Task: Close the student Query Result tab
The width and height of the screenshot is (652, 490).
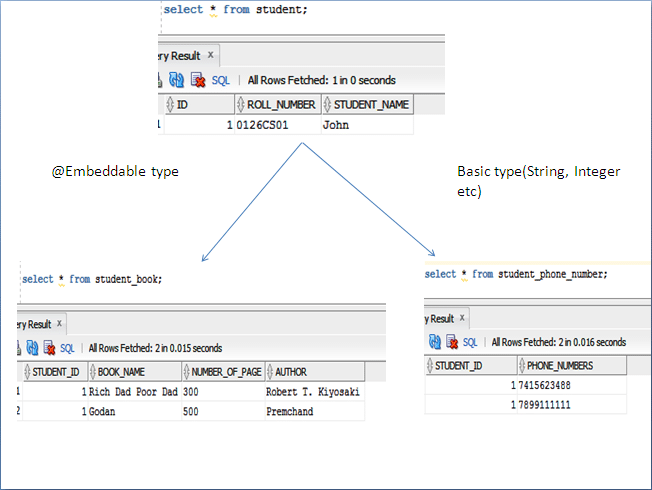Action: (x=211, y=56)
